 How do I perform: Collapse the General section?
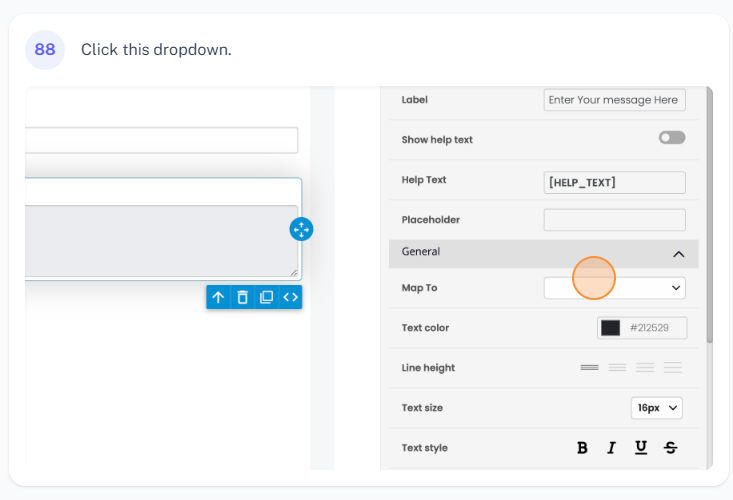click(678, 254)
